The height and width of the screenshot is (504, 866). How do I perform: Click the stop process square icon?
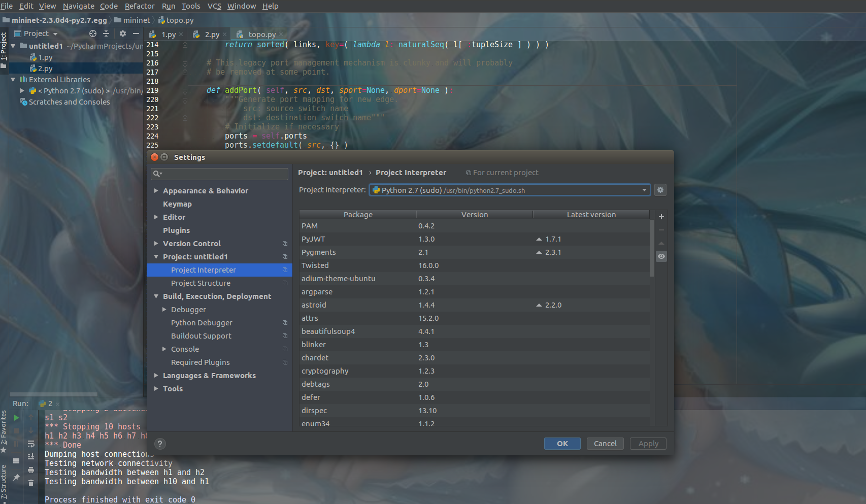point(16,431)
